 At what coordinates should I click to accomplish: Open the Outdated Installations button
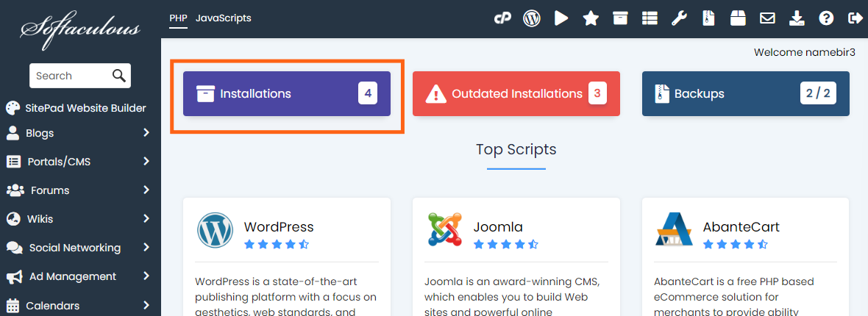[516, 93]
